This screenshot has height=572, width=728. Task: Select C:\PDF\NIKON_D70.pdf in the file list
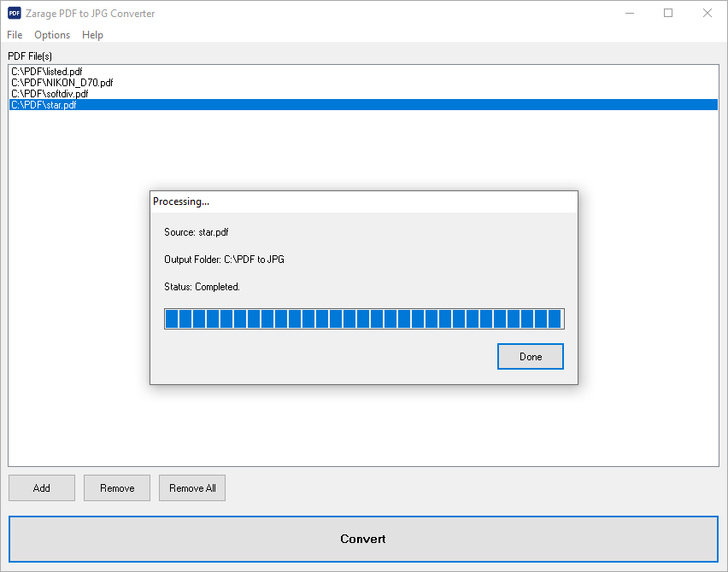[363, 83]
